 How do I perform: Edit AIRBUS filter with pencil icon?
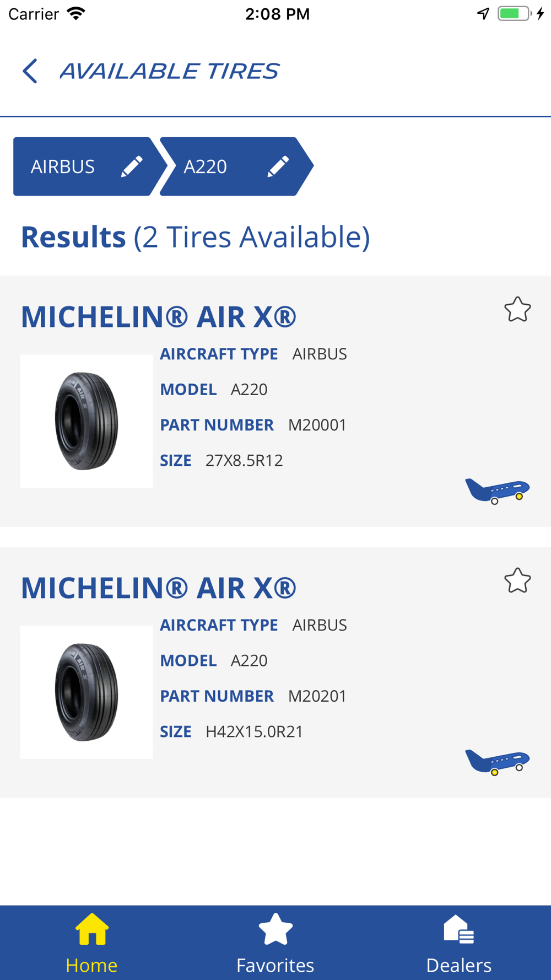[132, 166]
